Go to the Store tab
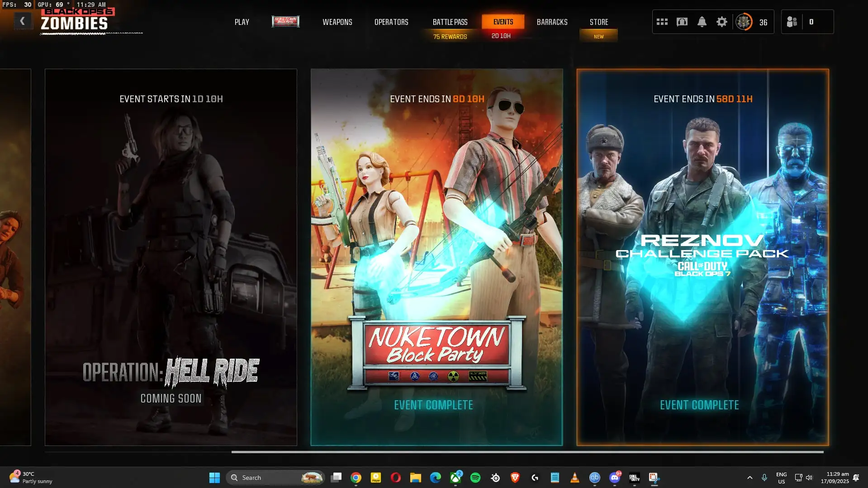The height and width of the screenshot is (488, 868). 598,22
